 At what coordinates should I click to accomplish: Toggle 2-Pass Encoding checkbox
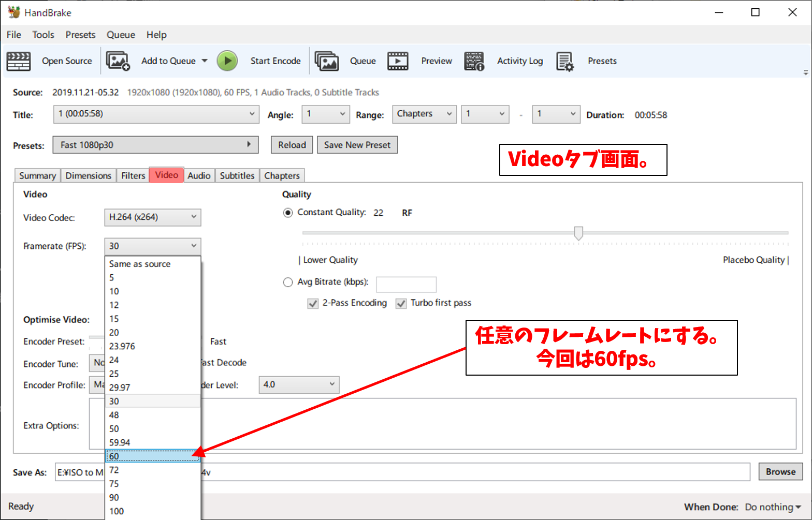[313, 303]
